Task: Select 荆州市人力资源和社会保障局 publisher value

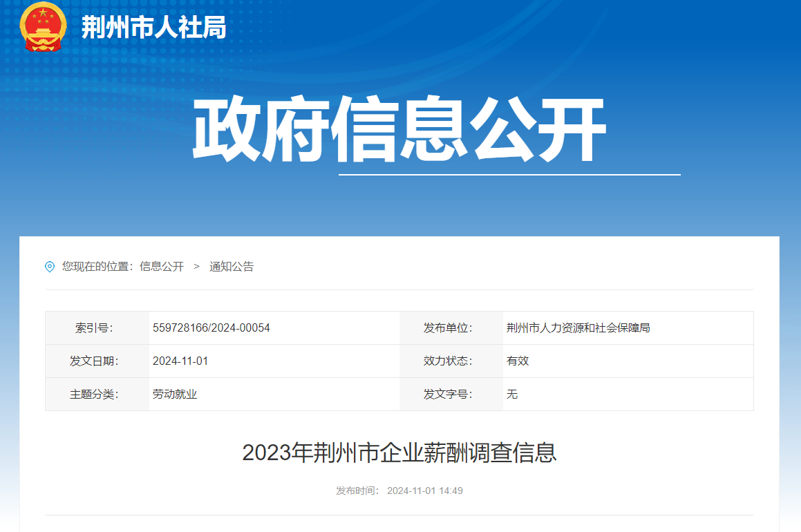Action: pos(578,327)
